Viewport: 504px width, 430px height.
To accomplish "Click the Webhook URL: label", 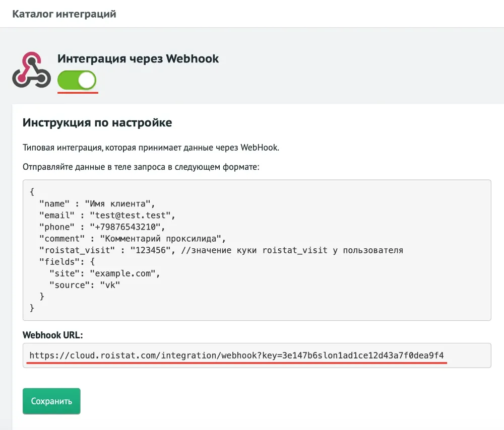I will [x=53, y=335].
